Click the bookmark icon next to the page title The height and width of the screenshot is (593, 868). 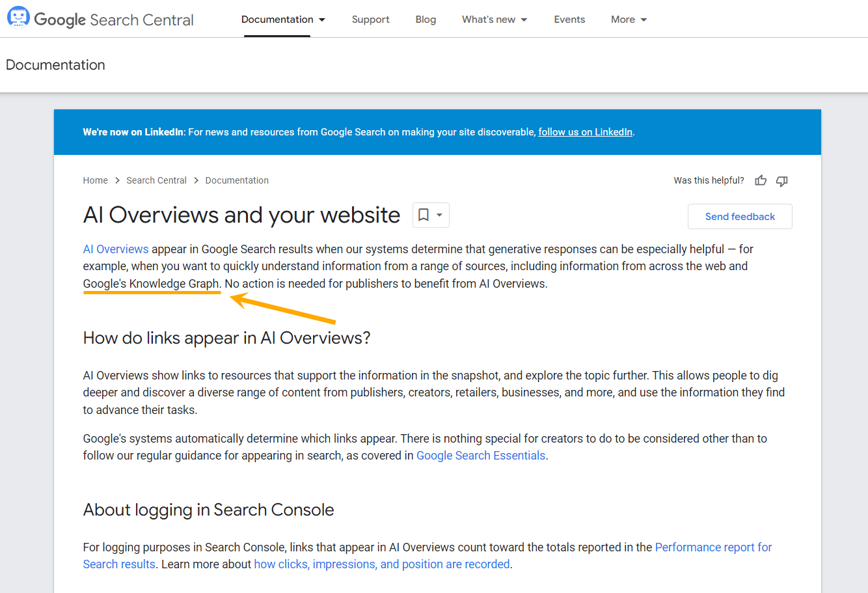pos(425,215)
